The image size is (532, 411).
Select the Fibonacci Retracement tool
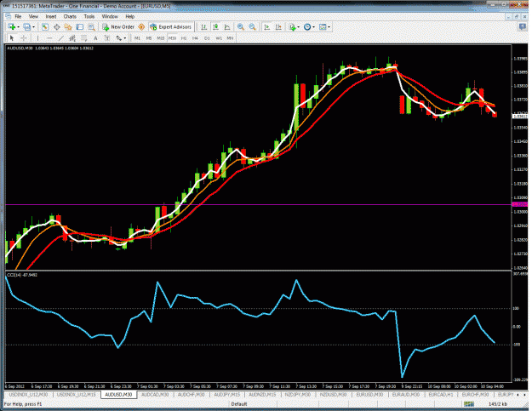tap(83, 38)
